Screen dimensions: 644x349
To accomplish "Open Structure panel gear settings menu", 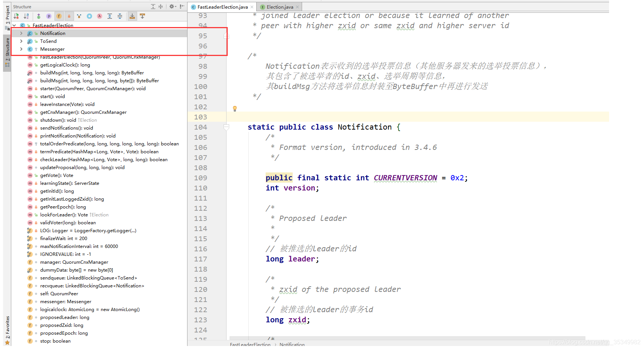I will 172,6.
